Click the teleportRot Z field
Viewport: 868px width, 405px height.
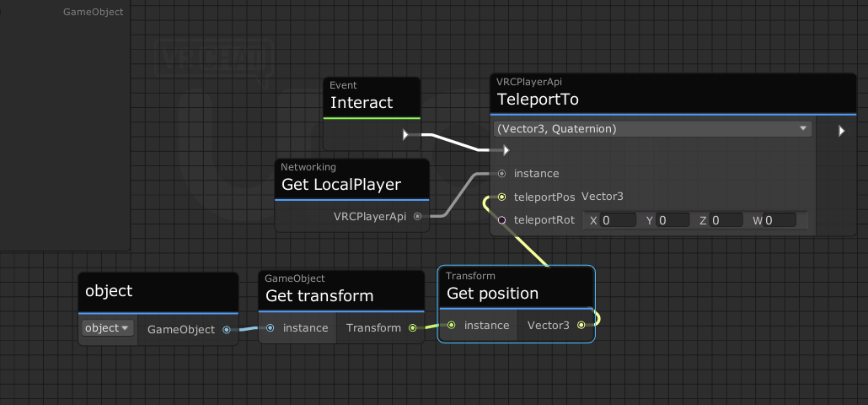click(726, 220)
